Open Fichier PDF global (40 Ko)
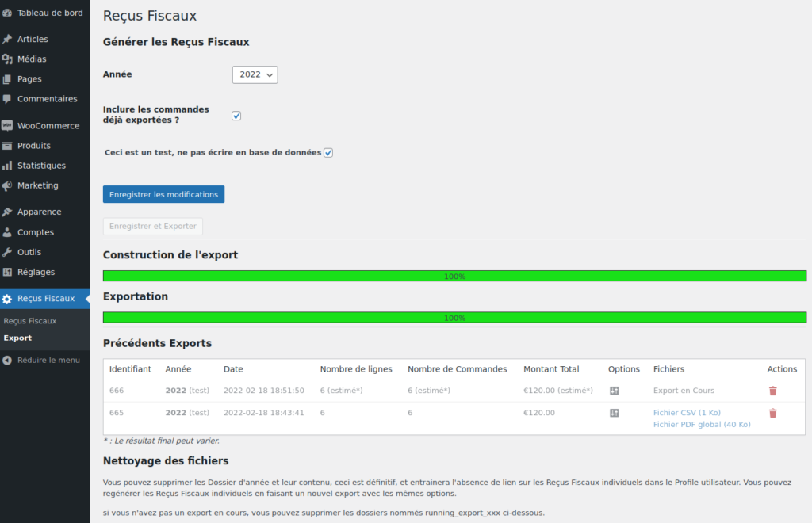 click(701, 424)
